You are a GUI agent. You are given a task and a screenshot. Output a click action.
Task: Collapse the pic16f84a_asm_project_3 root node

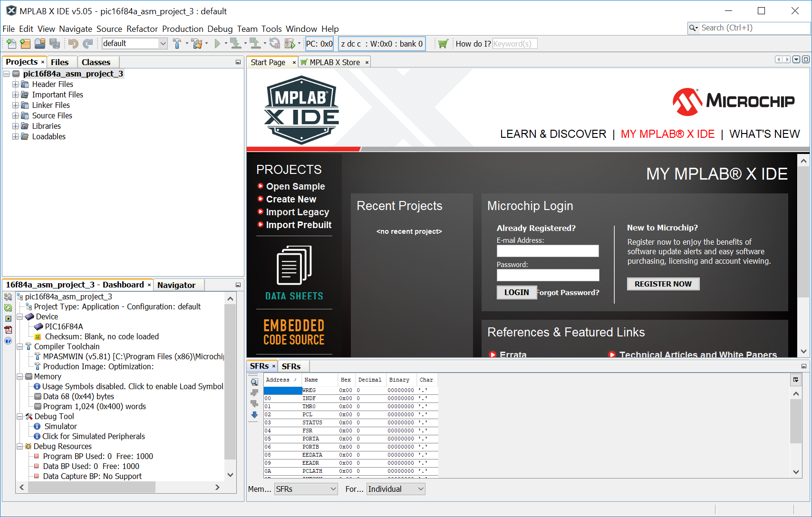[7, 74]
